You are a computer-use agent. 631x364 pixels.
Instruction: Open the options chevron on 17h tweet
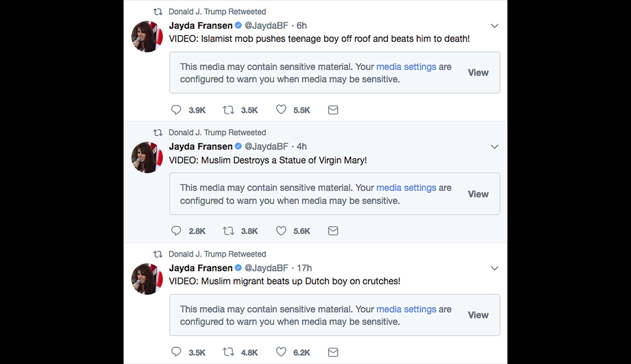[495, 268]
